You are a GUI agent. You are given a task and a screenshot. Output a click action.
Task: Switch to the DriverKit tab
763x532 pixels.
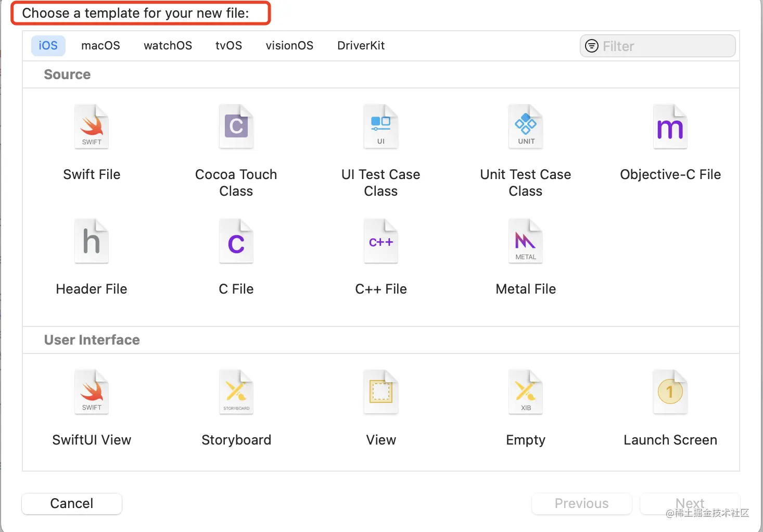tap(361, 46)
